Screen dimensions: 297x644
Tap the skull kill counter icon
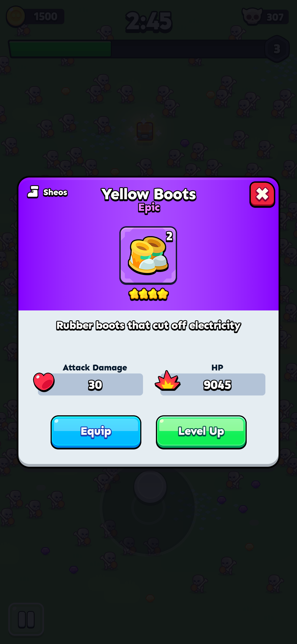point(252,17)
